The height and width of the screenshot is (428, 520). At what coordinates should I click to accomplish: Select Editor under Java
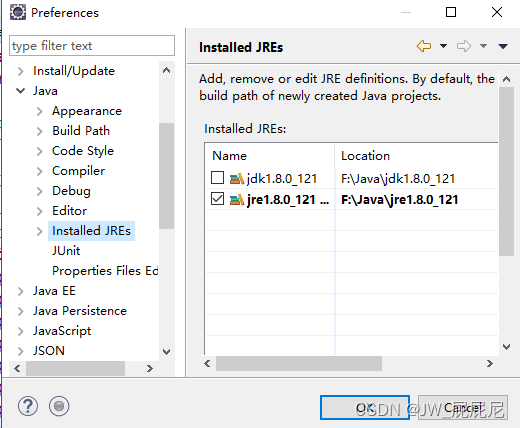[x=69, y=211]
